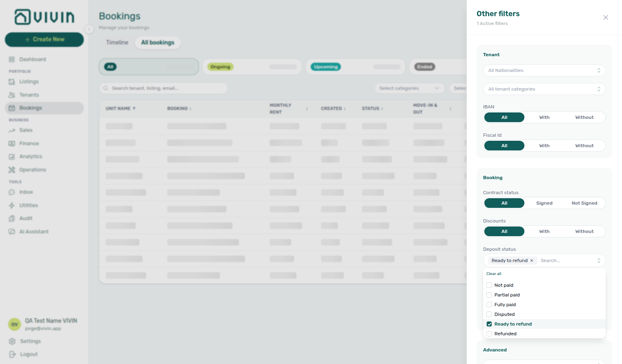Click the Create New button
Viewport: 622px width, 364px height.
[x=44, y=39]
